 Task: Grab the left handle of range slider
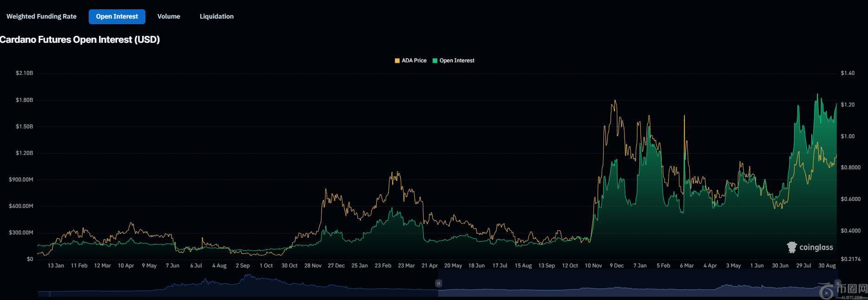(438, 283)
